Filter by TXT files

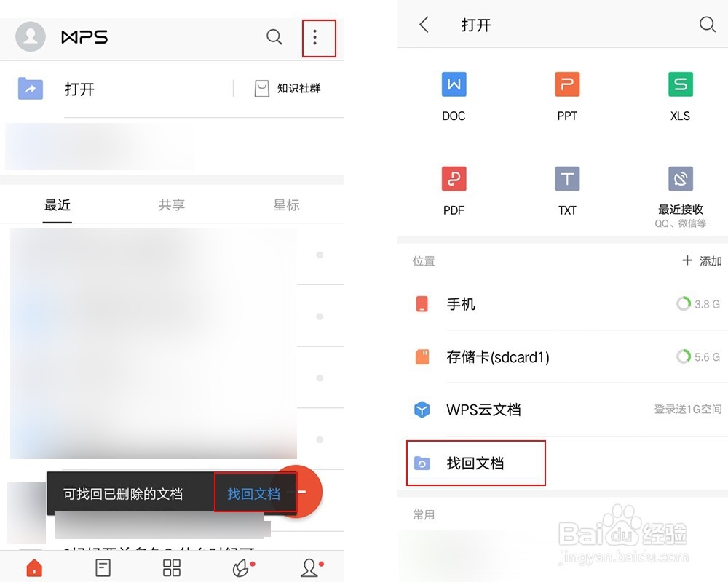[567, 191]
